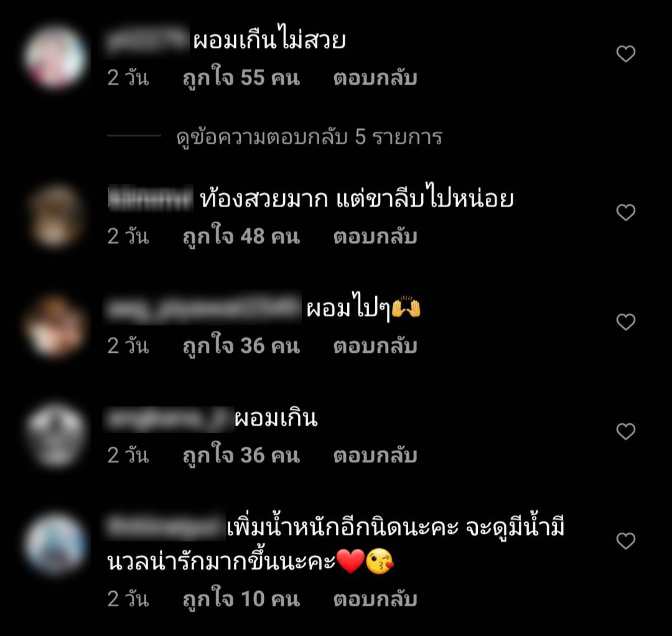Screen dimensions: 672x636
Task: Open avatar of 'ท้องสวยมาก' commenter
Action: pos(55,215)
